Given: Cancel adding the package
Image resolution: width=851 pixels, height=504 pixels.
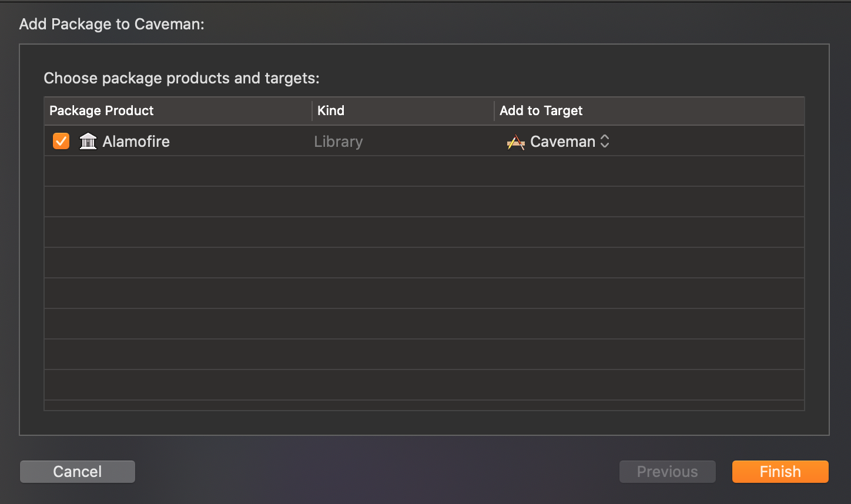Looking at the screenshot, I should (78, 472).
